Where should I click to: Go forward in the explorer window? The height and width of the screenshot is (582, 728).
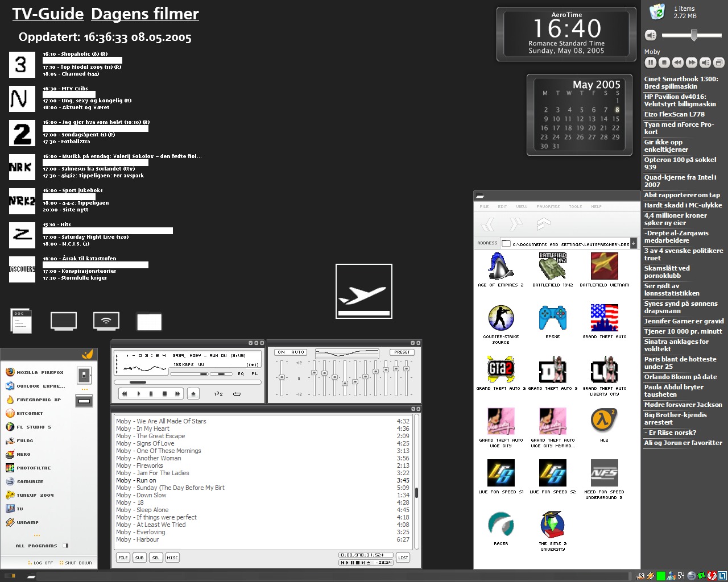click(x=515, y=225)
